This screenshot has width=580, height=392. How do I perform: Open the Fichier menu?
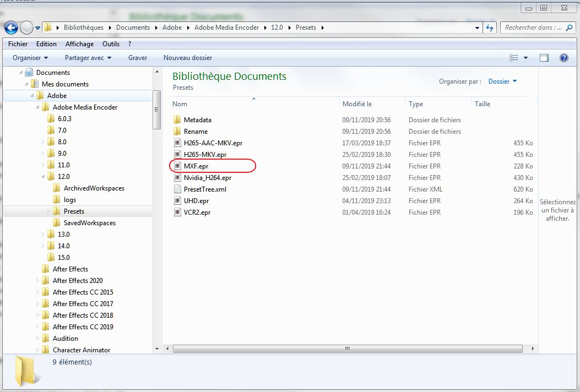tap(18, 43)
